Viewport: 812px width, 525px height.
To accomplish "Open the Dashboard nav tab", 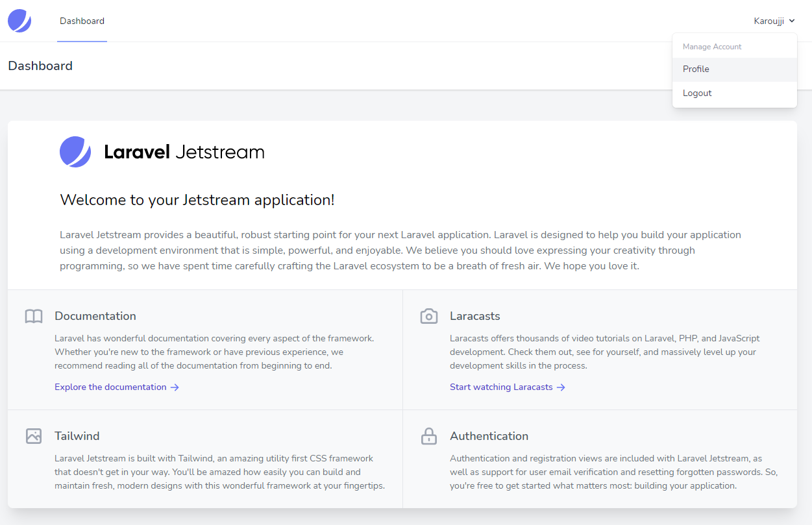I will [82, 21].
